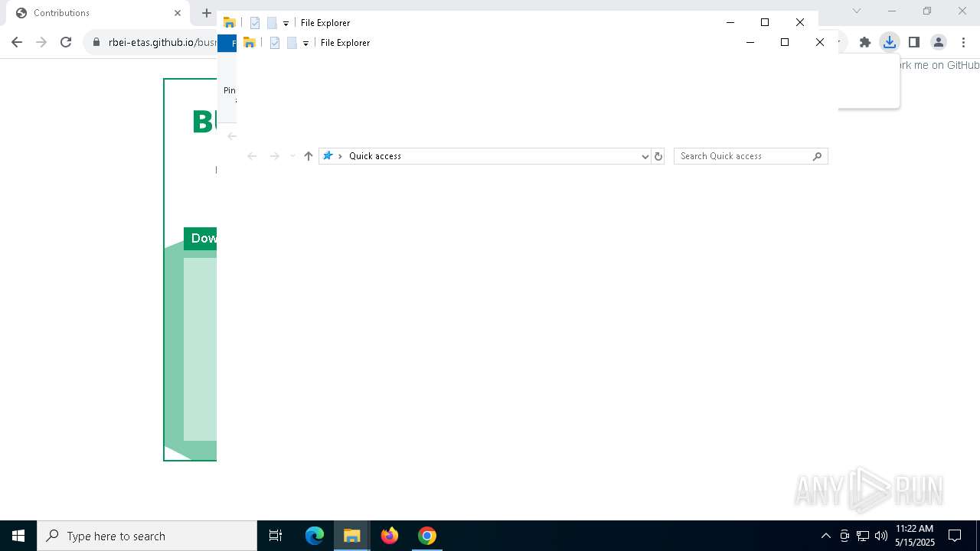Open Recent locations dropdown in Explorer
The image size is (980, 551).
[x=292, y=156]
